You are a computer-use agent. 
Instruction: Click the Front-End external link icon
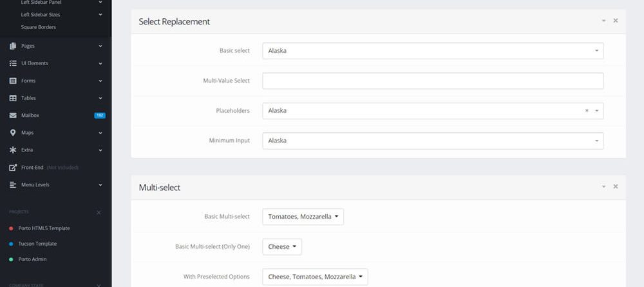(x=13, y=168)
